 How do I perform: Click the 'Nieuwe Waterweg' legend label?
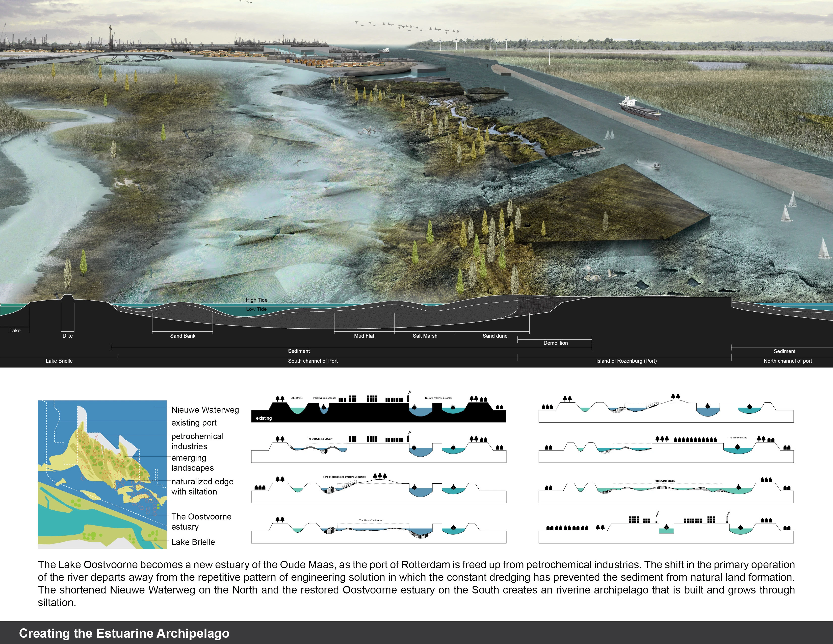pyautogui.click(x=205, y=410)
